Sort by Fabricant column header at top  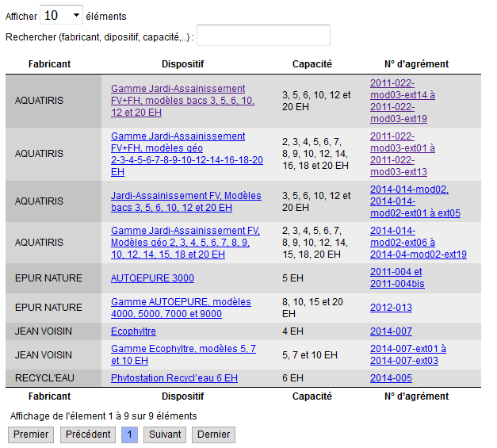coord(49,64)
